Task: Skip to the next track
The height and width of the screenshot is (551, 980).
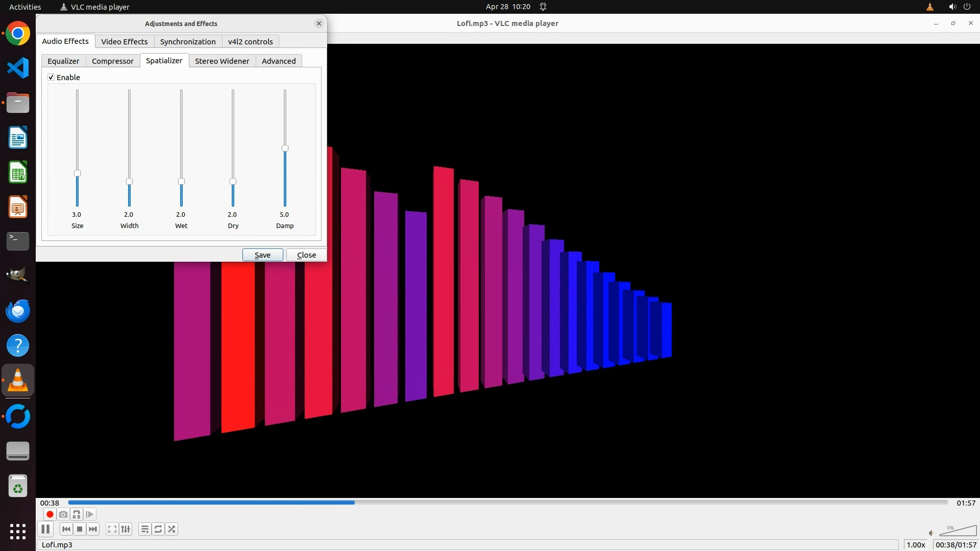Action: (93, 529)
